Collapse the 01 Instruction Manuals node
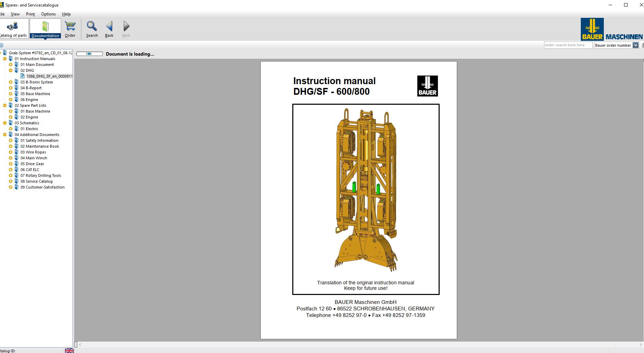The image size is (644, 353). point(5,59)
